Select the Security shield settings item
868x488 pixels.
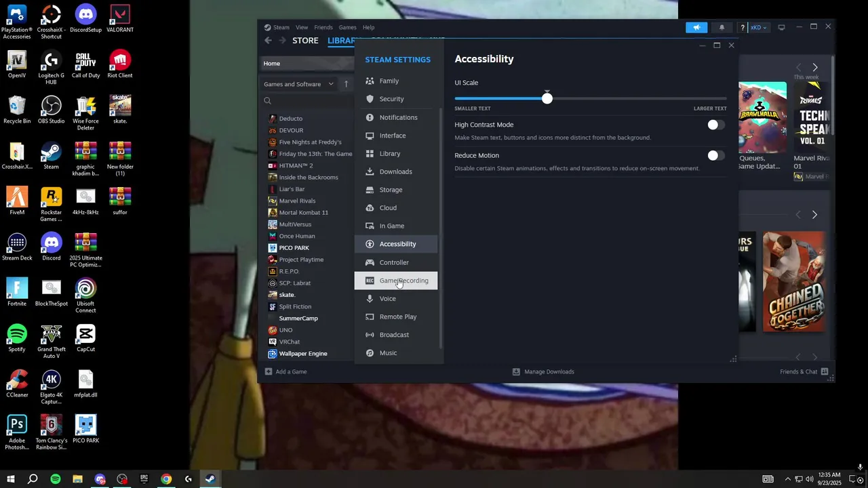396,99
